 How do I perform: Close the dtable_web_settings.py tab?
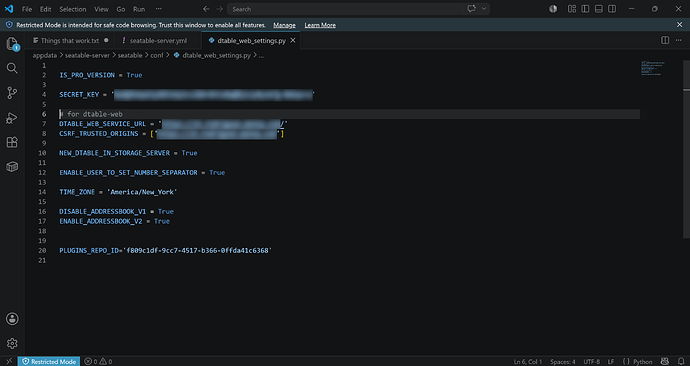click(x=293, y=40)
